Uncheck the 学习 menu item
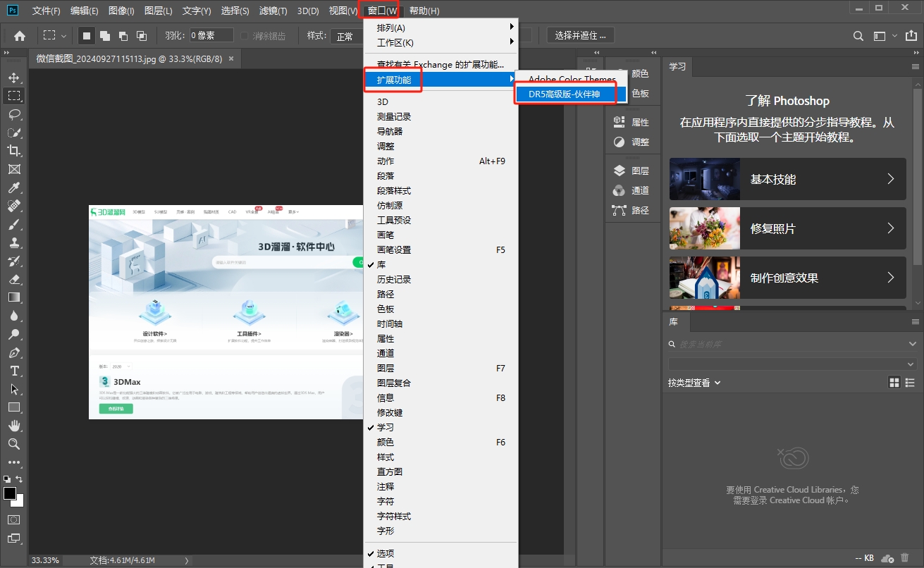Screen dimensions: 924x568 [386, 428]
